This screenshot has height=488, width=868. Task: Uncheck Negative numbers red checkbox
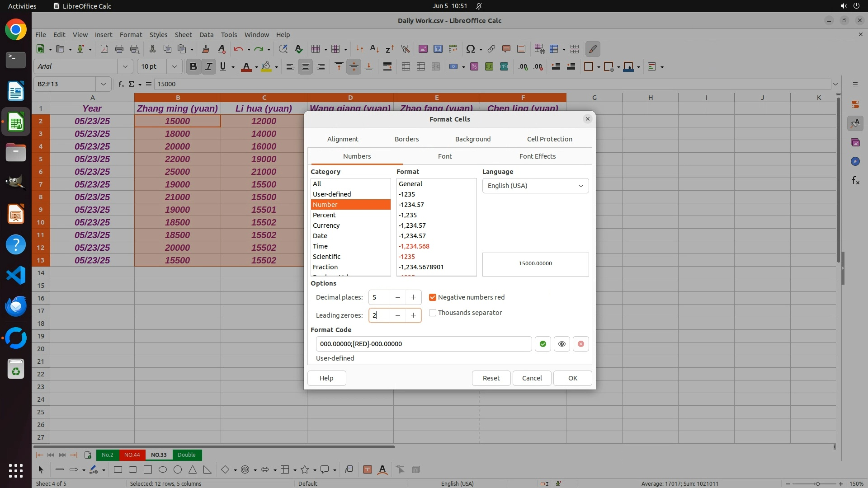433,297
